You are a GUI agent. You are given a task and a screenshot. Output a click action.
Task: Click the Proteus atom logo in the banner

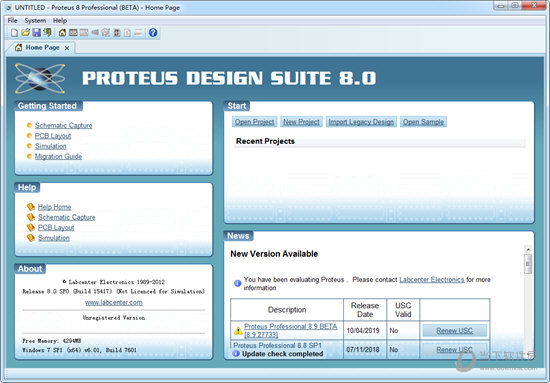tap(40, 78)
